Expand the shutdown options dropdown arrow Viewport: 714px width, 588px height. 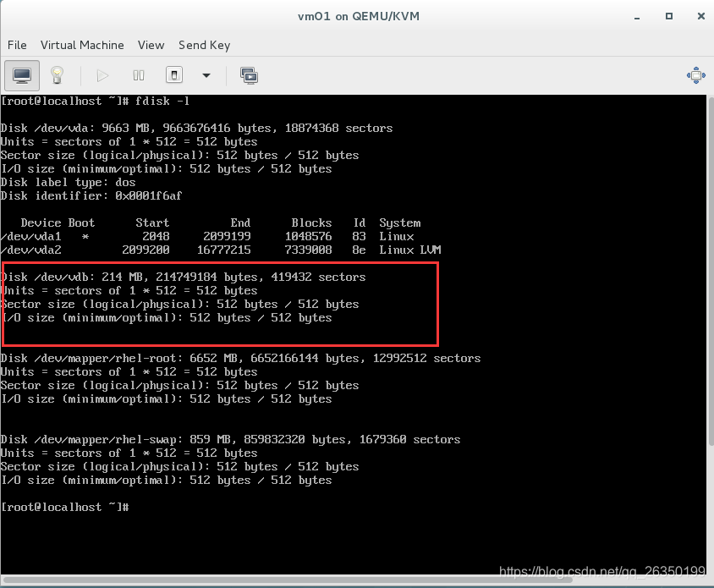[x=206, y=75]
